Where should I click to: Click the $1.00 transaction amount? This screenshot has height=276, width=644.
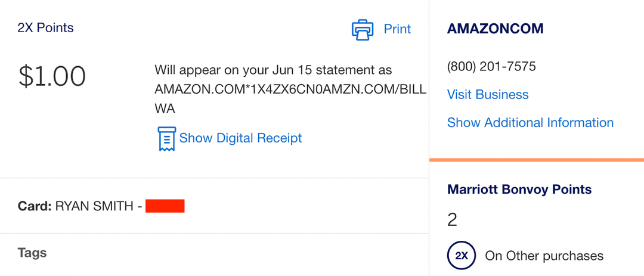pos(52,76)
